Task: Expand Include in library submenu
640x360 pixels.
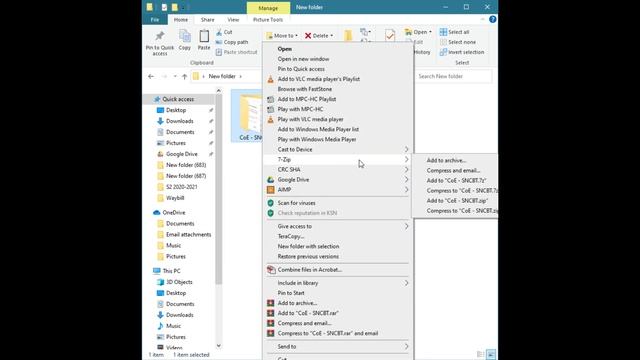Action: pos(338,283)
